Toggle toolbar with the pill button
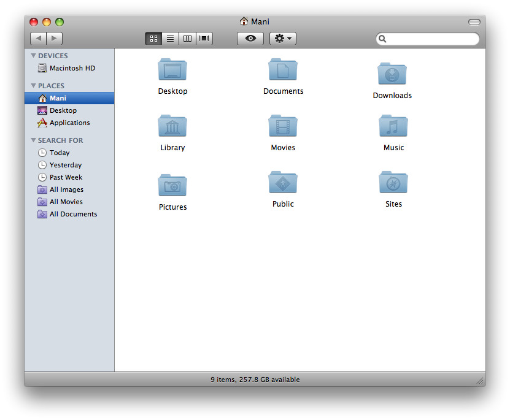The width and height of the screenshot is (510, 420). tap(474, 21)
